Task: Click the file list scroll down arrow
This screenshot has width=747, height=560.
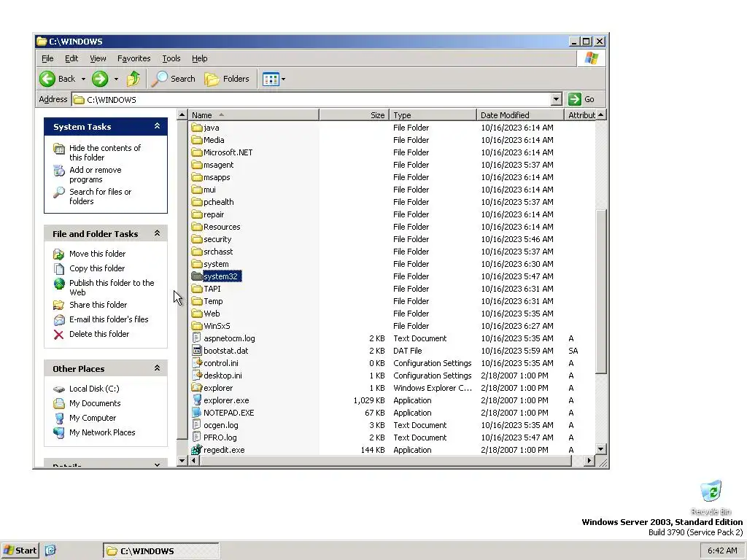Action: pyautogui.click(x=601, y=449)
